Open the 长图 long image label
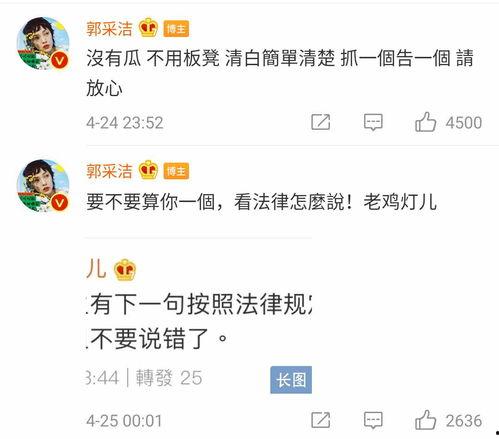Screen dimensions: 499x439 291,380
